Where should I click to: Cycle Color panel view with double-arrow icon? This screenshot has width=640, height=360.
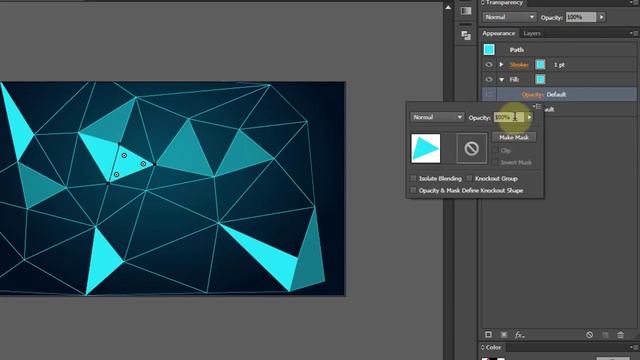tap(482, 347)
